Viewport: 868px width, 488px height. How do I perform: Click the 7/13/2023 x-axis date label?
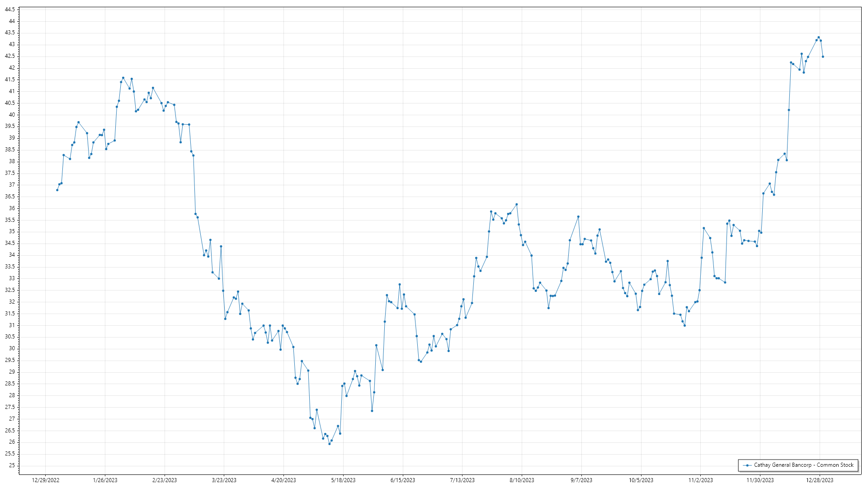(x=462, y=480)
